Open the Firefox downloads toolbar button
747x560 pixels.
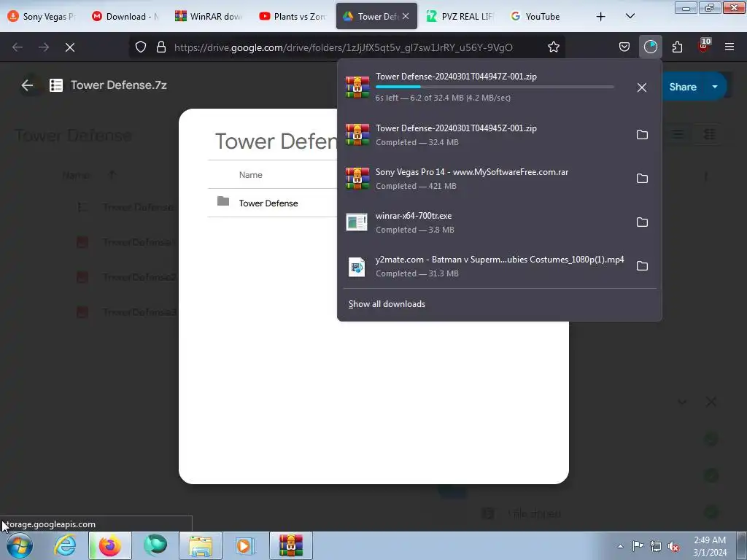coord(650,47)
